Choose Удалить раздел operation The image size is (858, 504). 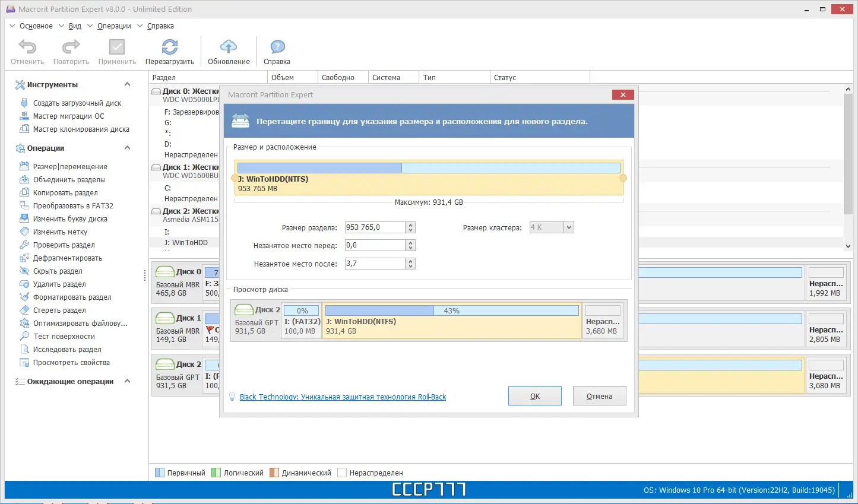tap(59, 284)
